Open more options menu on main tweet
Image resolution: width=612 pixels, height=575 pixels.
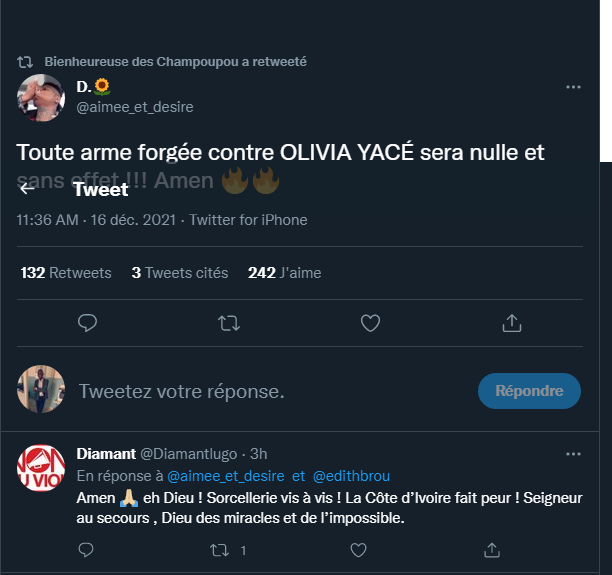pyautogui.click(x=573, y=87)
